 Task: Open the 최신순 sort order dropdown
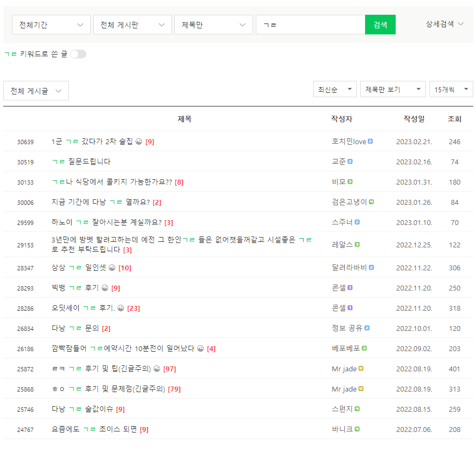coord(334,89)
